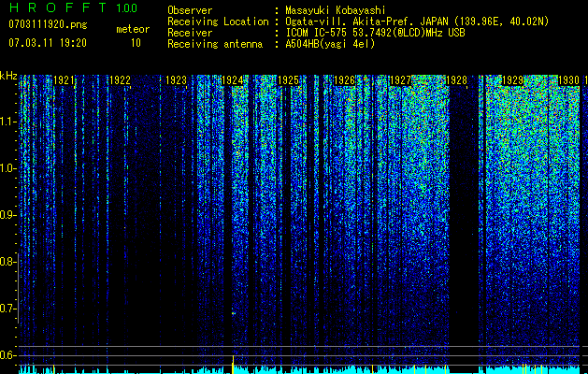This screenshot has width=588, height=374.
Task: Select observer name Masayuki Kobayashi
Action: 336,10
